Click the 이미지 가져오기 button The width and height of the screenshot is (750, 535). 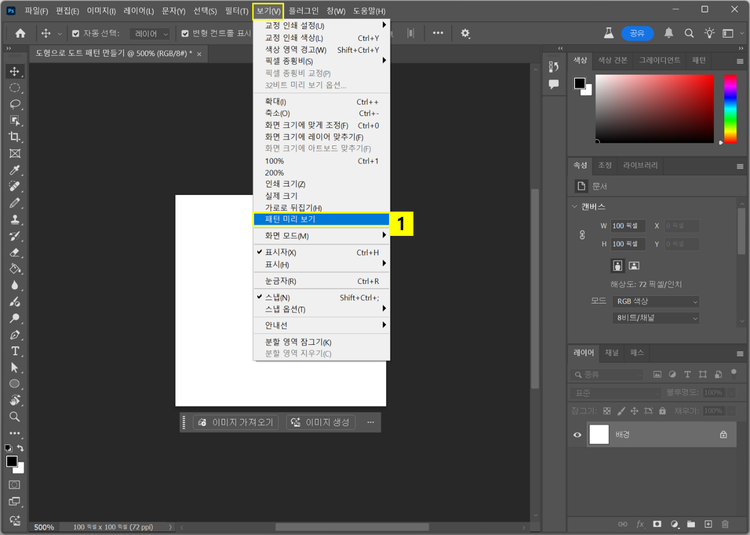[x=236, y=423]
